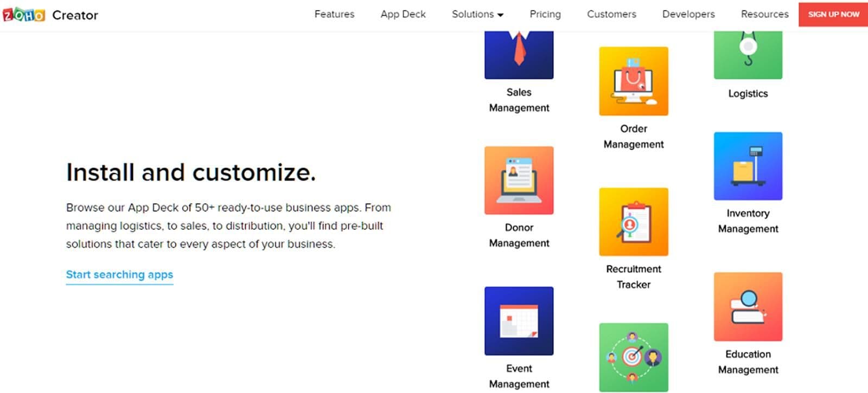Go to the App Deck page
The width and height of the screenshot is (868, 393).
pos(403,14)
